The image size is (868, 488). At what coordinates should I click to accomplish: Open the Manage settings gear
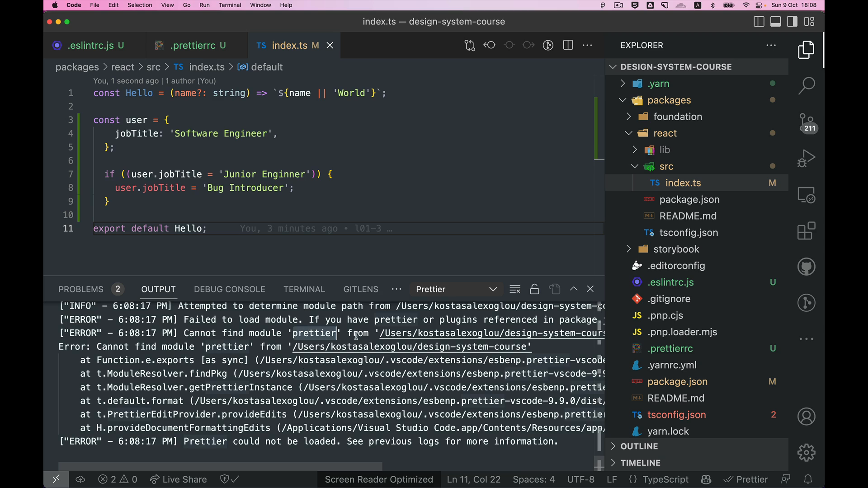(807, 452)
